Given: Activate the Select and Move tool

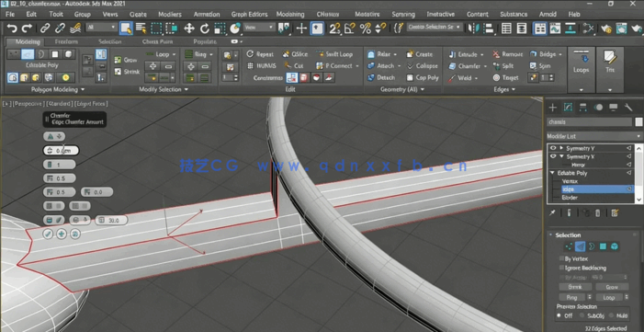Looking at the screenshot, I should coord(189,29).
